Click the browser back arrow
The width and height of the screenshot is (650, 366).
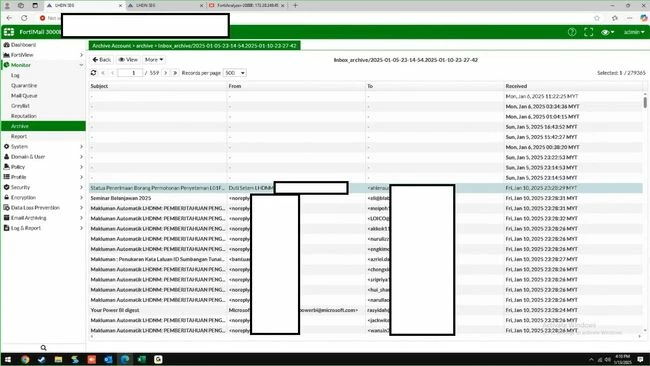pos(9,18)
